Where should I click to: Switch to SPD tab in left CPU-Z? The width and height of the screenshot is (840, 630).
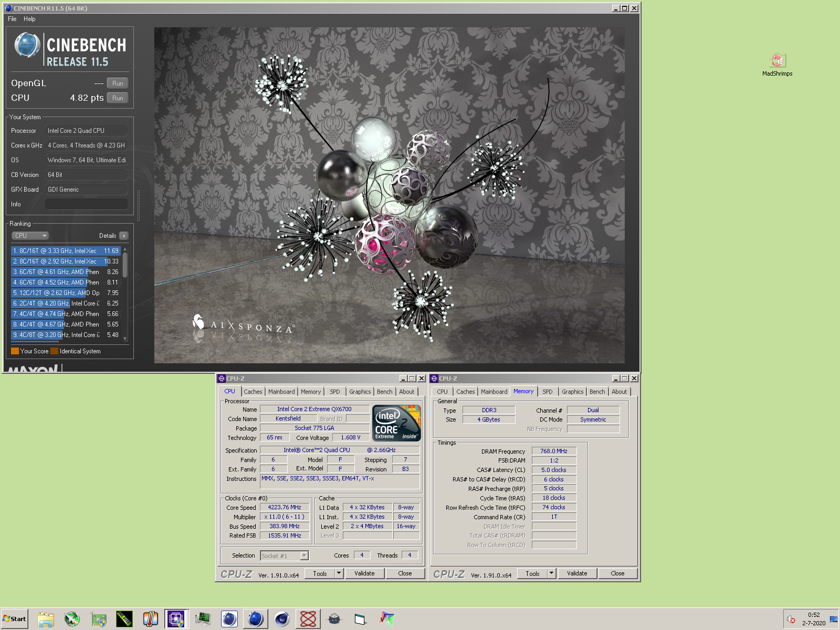[x=335, y=392]
